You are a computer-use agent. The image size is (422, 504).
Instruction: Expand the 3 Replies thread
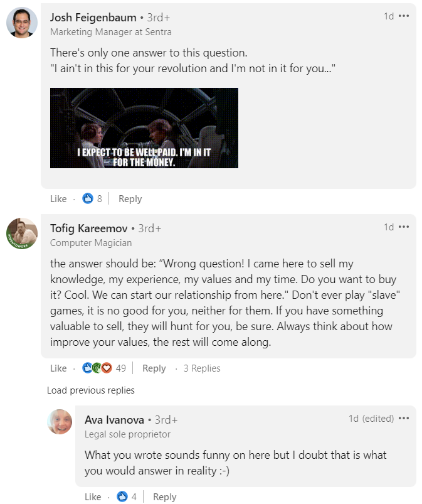[202, 368]
